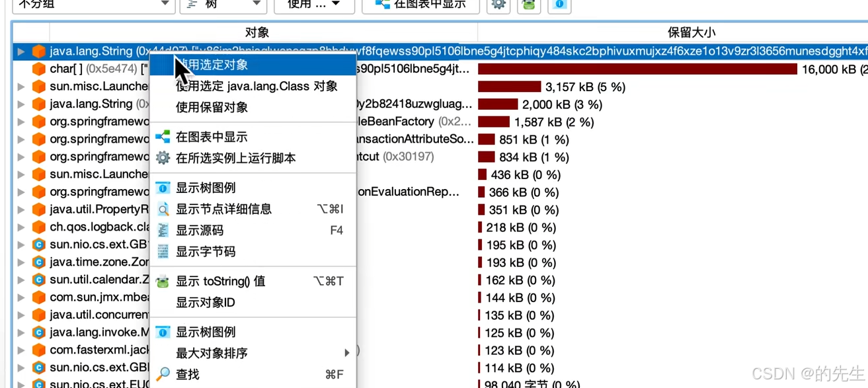Open the 不分组 grouping dropdown
The height and width of the screenshot is (388, 868).
[93, 5]
